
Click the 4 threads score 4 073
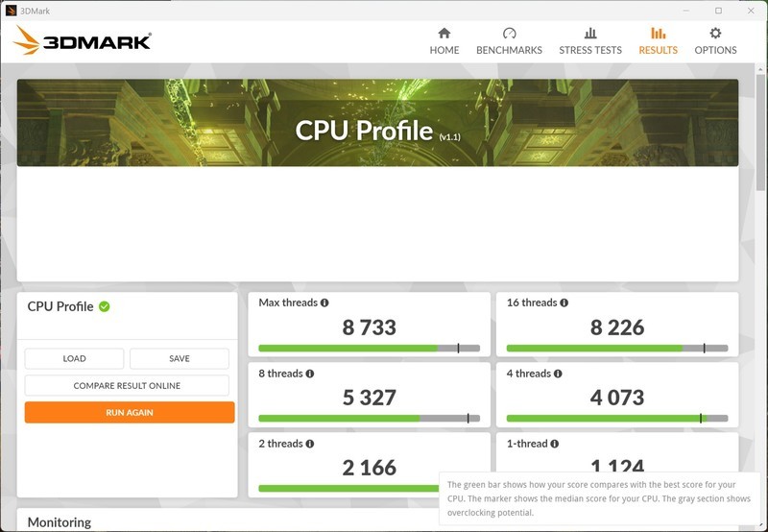point(617,398)
